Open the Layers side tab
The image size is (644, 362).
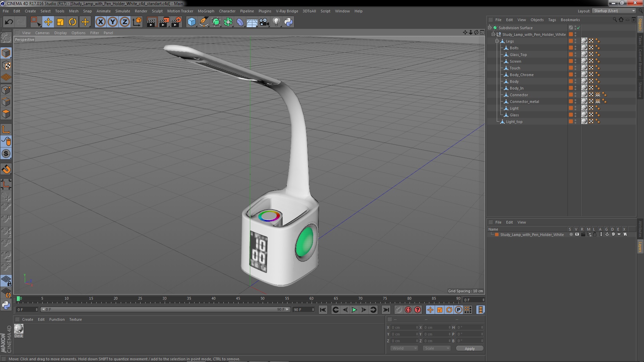[640, 247]
